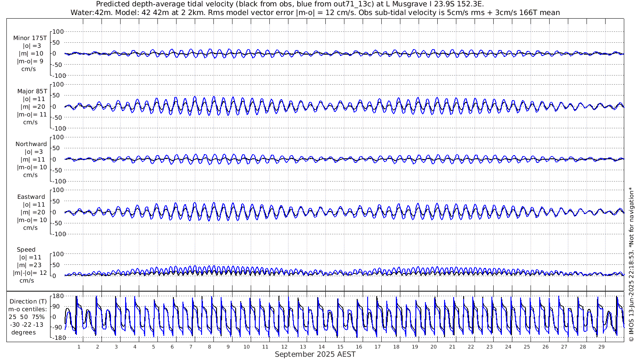Click day 29 on the date axis

click(601, 347)
